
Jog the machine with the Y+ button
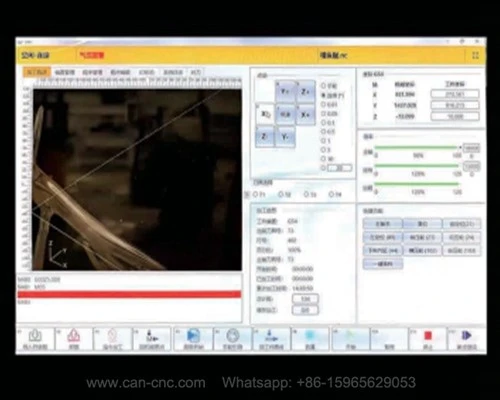(x=285, y=91)
